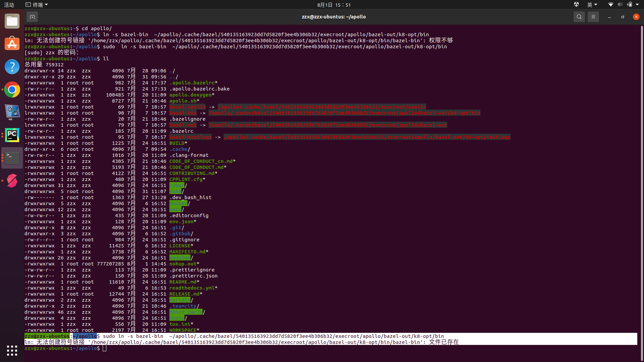Open the 英 input language dropdown

click(x=592, y=4)
